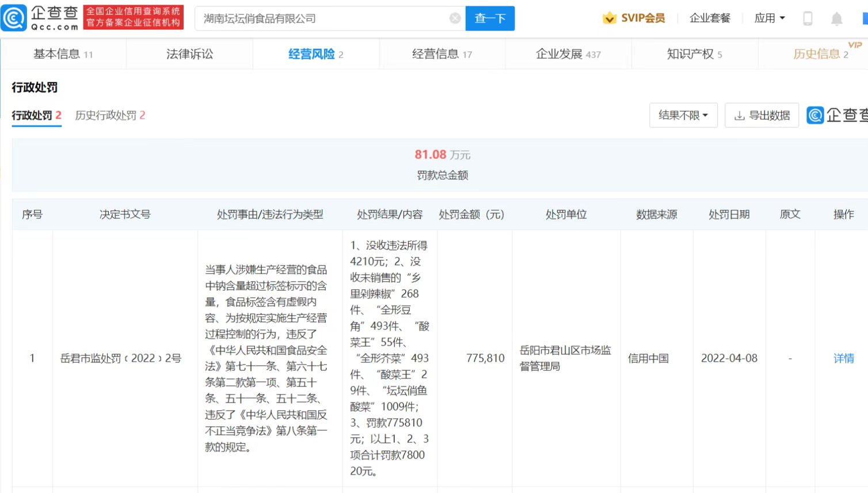Click the 行政处罚 section heading

click(35, 88)
